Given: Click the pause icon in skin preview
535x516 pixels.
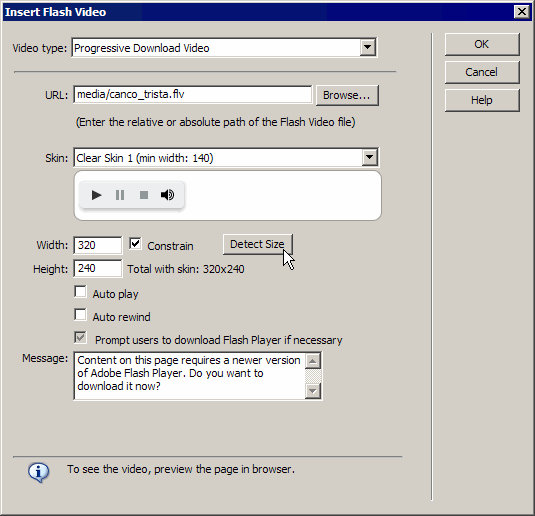Looking at the screenshot, I should (120, 195).
